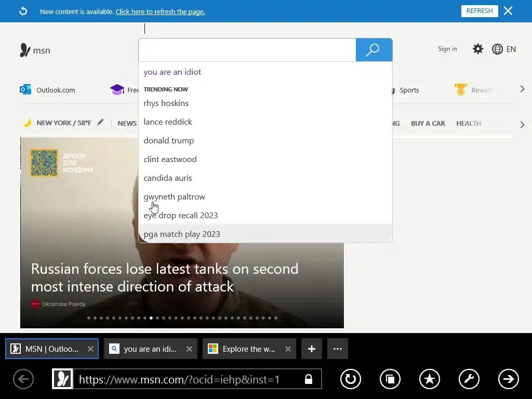
Task: Open the settings gear icon
Action: click(x=478, y=49)
